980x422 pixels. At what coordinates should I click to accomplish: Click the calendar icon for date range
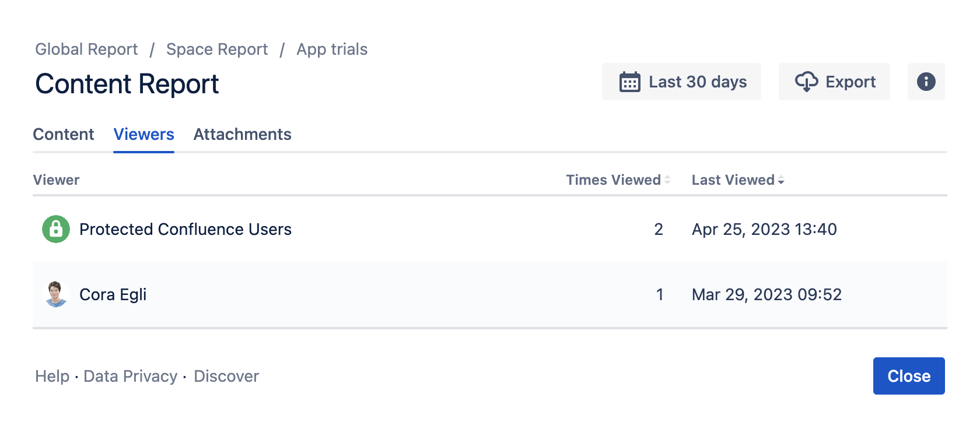[629, 82]
